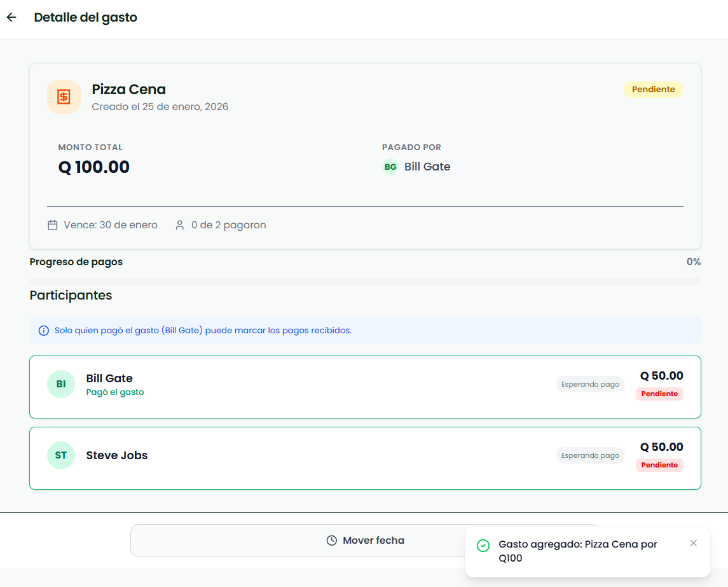Click the yellow Pendiente status badge
Screen dimensions: 728x587
[653, 90]
